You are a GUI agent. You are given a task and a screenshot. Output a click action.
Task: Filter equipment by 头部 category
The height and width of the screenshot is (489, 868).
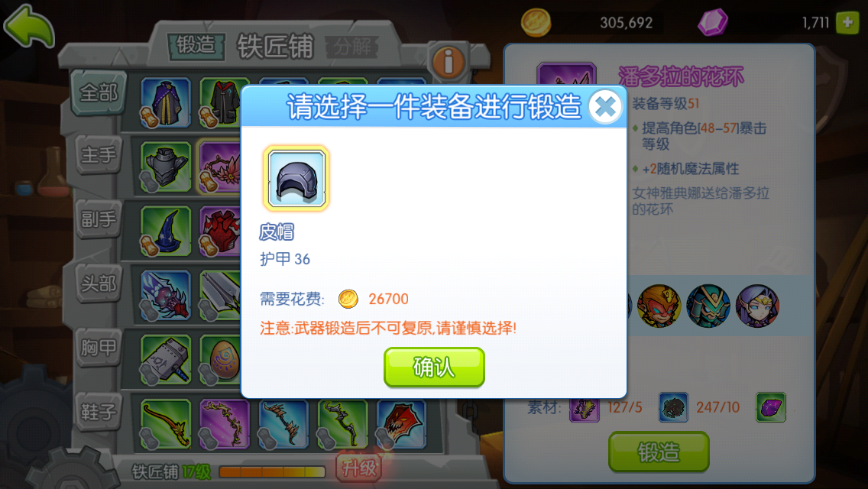tap(99, 283)
